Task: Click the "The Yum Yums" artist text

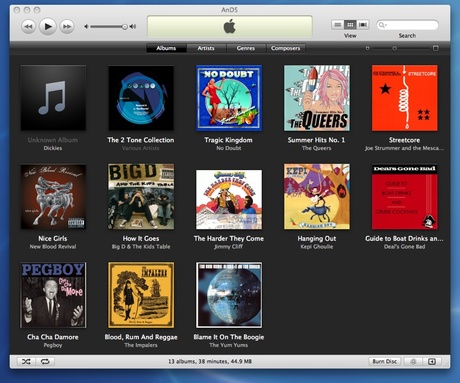Action: point(229,345)
